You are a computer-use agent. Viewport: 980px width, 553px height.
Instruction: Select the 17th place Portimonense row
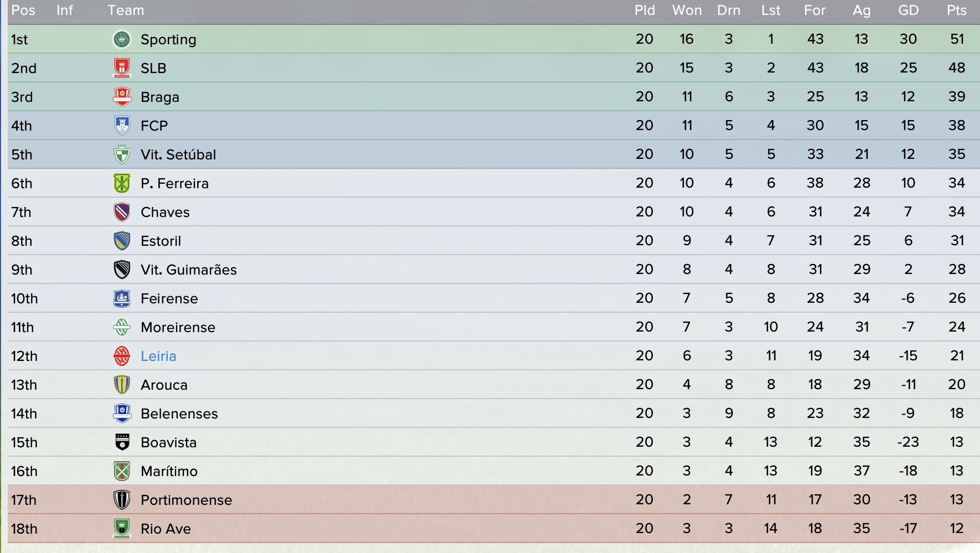click(494, 500)
